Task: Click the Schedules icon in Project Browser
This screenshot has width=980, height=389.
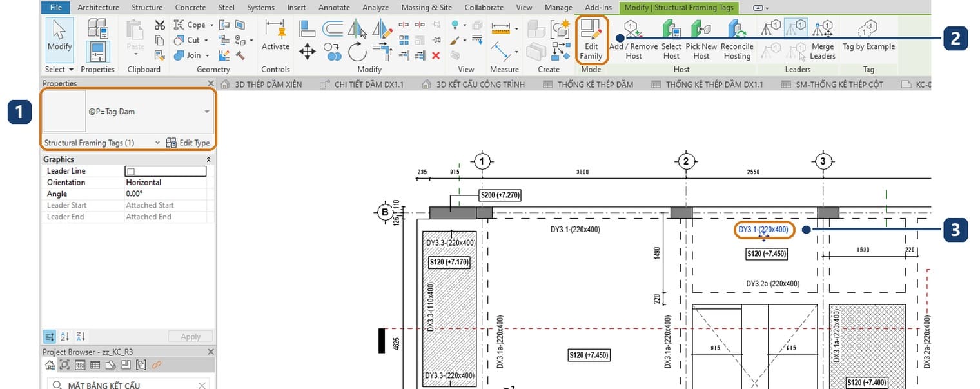Action: tap(95, 365)
